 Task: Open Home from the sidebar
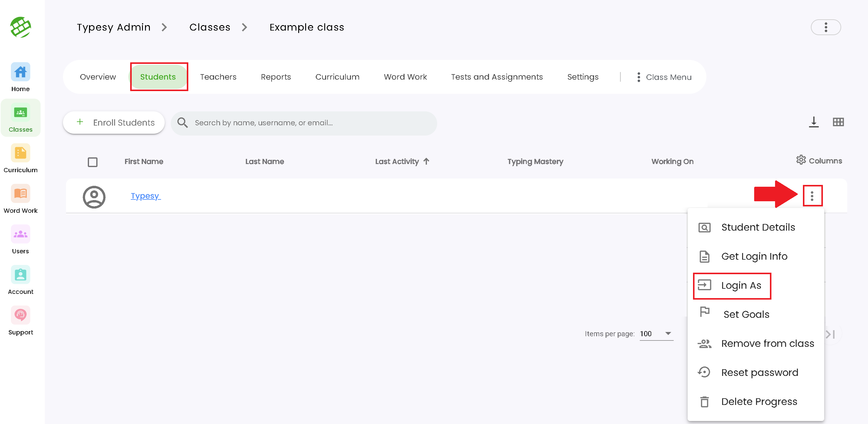(x=21, y=77)
